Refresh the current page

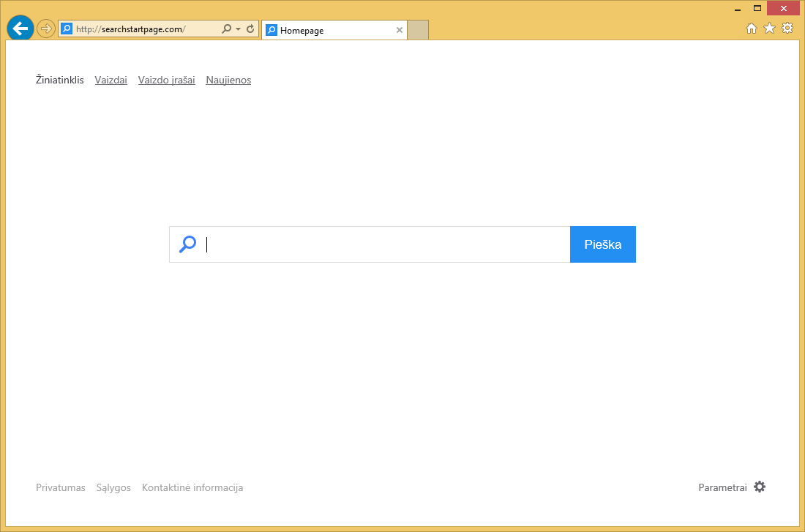[250, 29]
